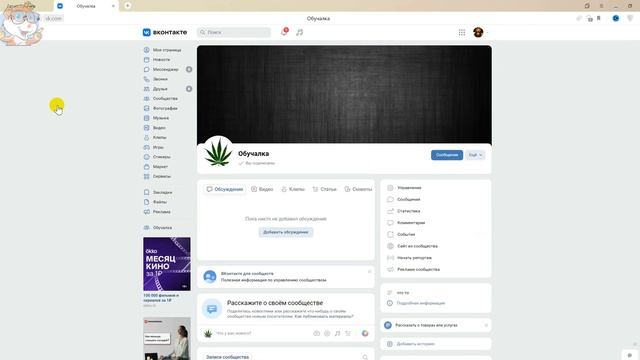
Task: Click the Добавить обсуждение button
Action: point(286,232)
